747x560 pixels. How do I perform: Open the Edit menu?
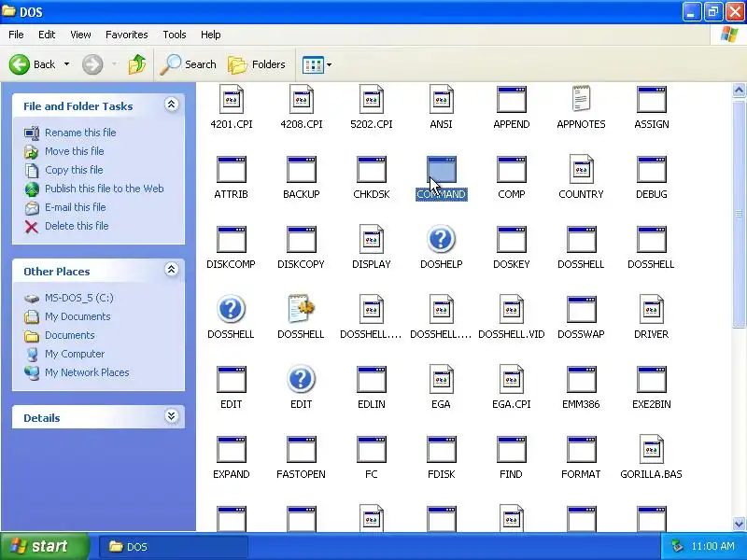pyautogui.click(x=47, y=35)
